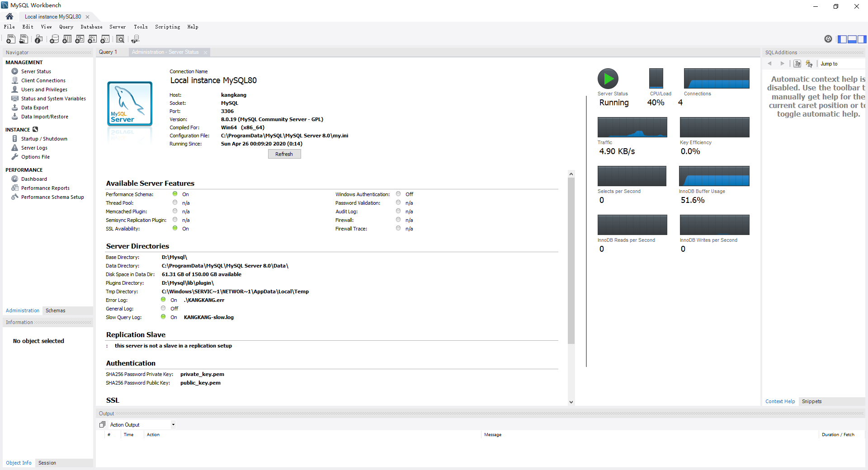Open the object inspector toolbar icon

(x=39, y=39)
